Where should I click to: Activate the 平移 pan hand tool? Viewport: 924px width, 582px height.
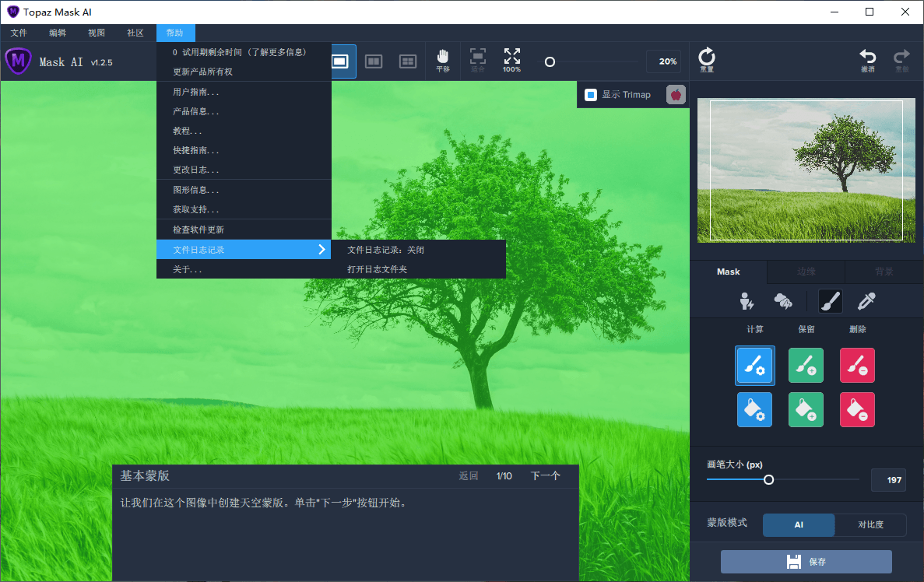point(443,61)
